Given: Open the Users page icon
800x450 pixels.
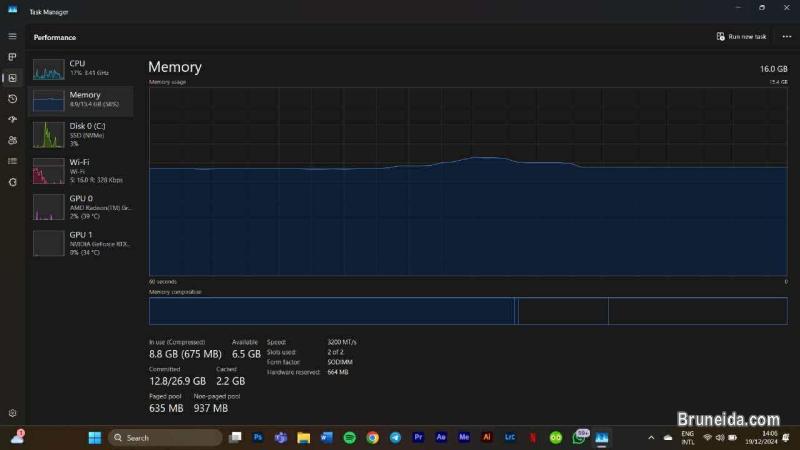Looking at the screenshot, I should [12, 141].
